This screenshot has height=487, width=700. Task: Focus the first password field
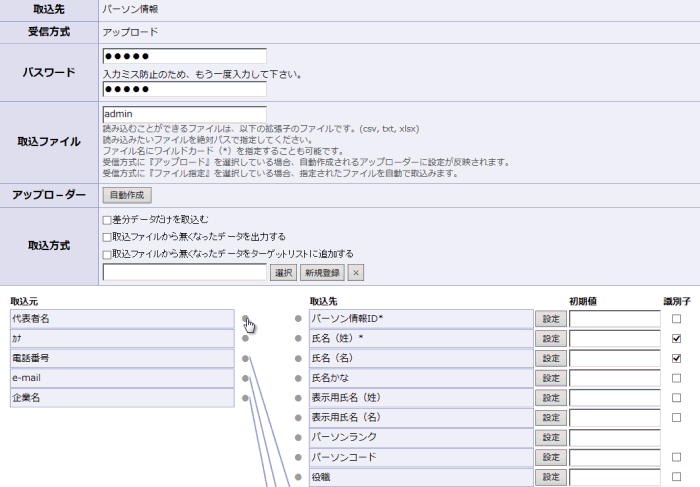pyautogui.click(x=185, y=56)
